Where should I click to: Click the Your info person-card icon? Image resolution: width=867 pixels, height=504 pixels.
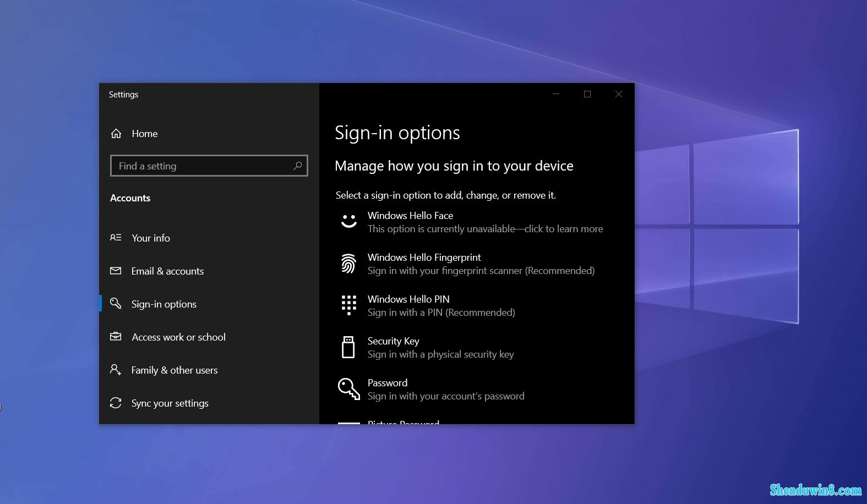coord(116,238)
